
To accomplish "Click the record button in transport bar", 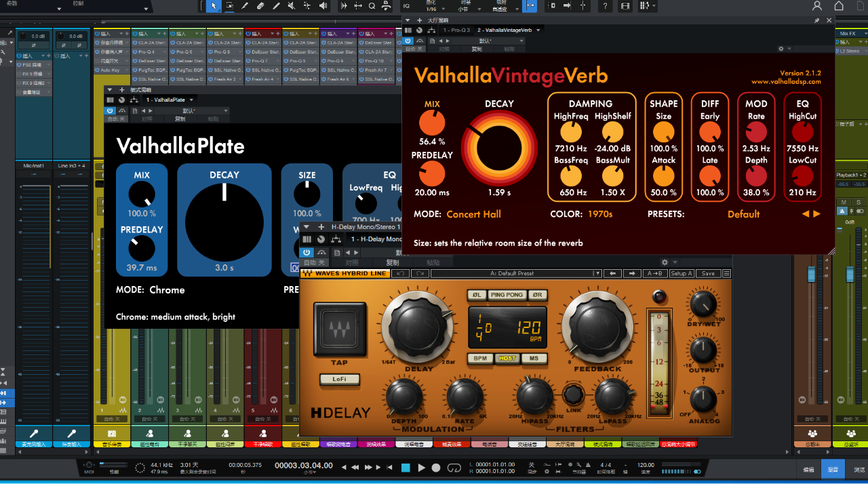I will 436,468.
